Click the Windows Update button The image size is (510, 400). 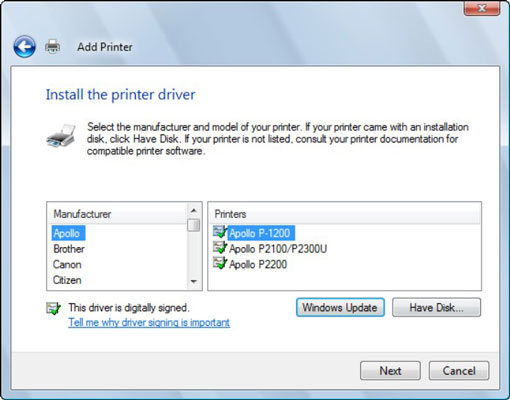[340, 307]
